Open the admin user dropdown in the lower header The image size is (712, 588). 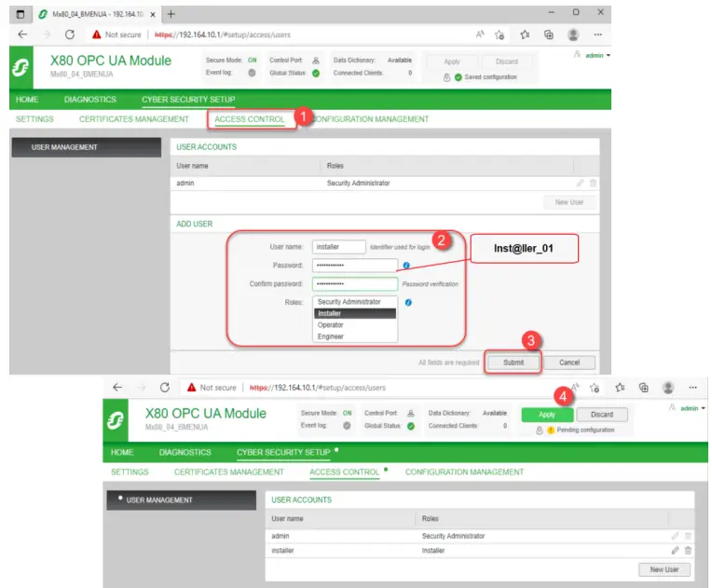pyautogui.click(x=692, y=408)
